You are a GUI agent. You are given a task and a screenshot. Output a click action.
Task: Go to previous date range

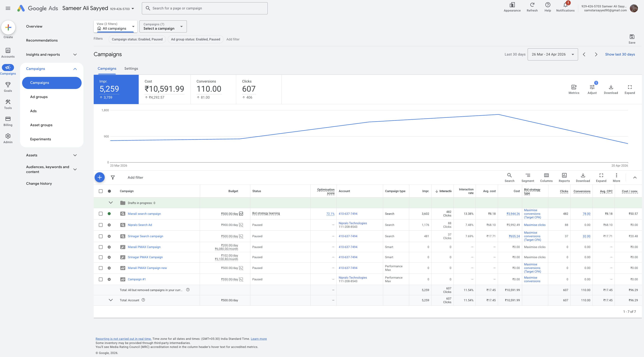tap(584, 54)
